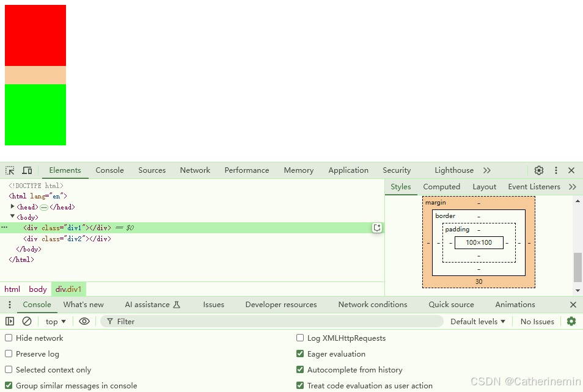The height and width of the screenshot is (392, 583).
Task: Open the Animations drawer tab
Action: point(515,305)
